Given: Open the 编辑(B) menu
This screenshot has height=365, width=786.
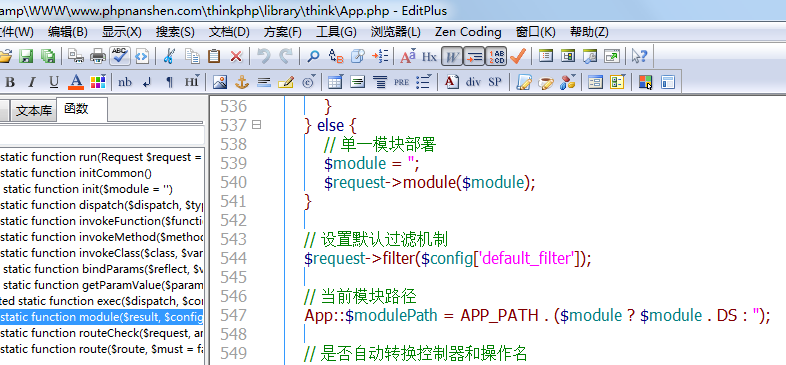Looking at the screenshot, I should [68, 32].
